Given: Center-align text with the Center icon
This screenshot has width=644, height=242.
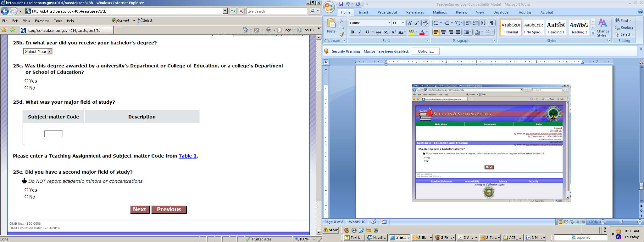Looking at the screenshot, I should pyautogui.click(x=443, y=32).
